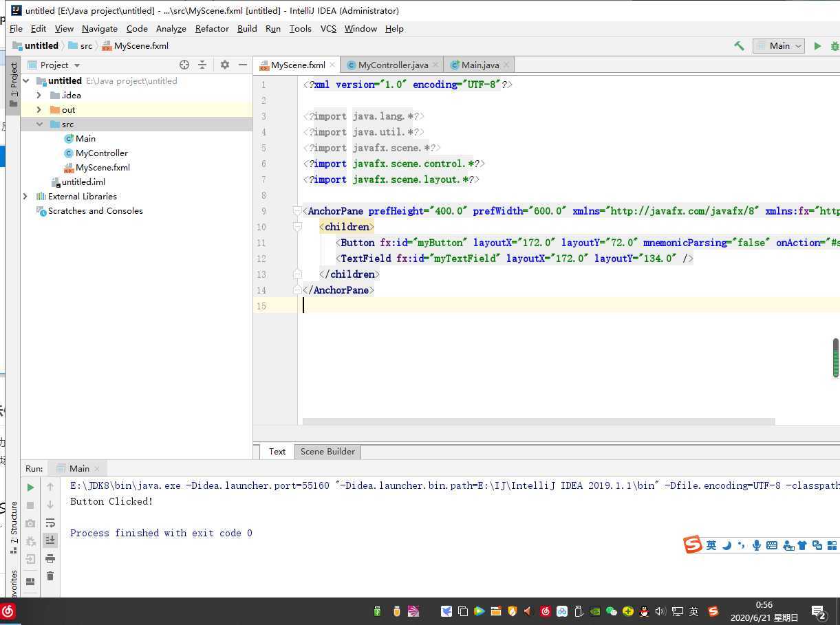Open the File menu
The image size is (840, 625).
point(16,28)
